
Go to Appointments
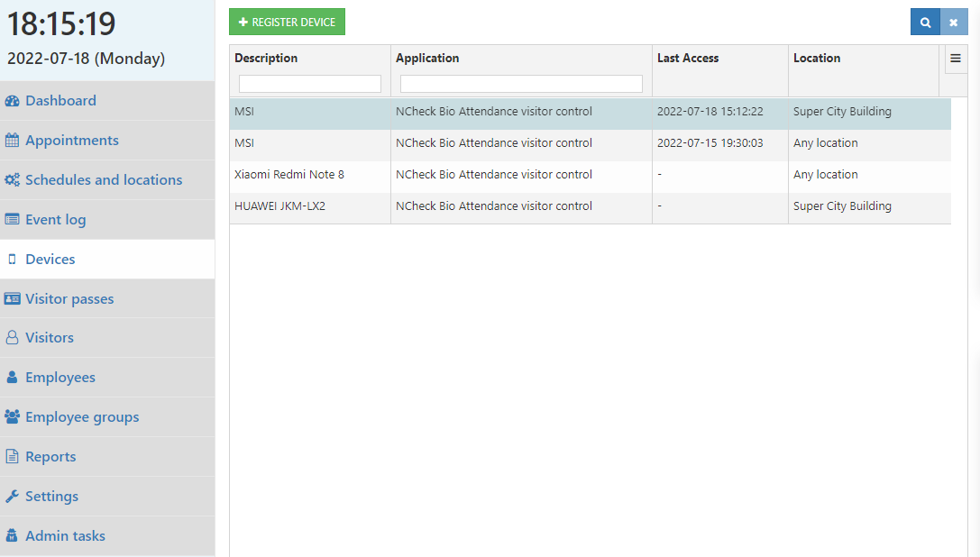pyautogui.click(x=107, y=140)
